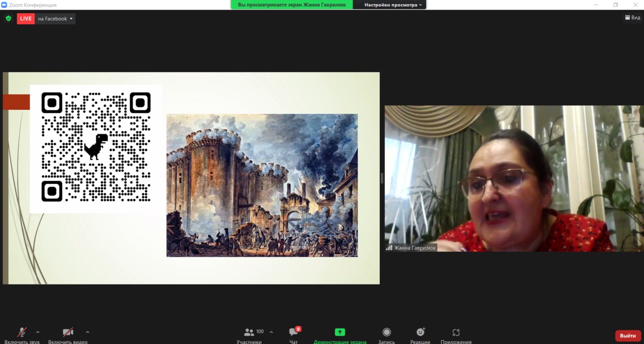Expand video options arrow beside Включить видео

(x=88, y=332)
